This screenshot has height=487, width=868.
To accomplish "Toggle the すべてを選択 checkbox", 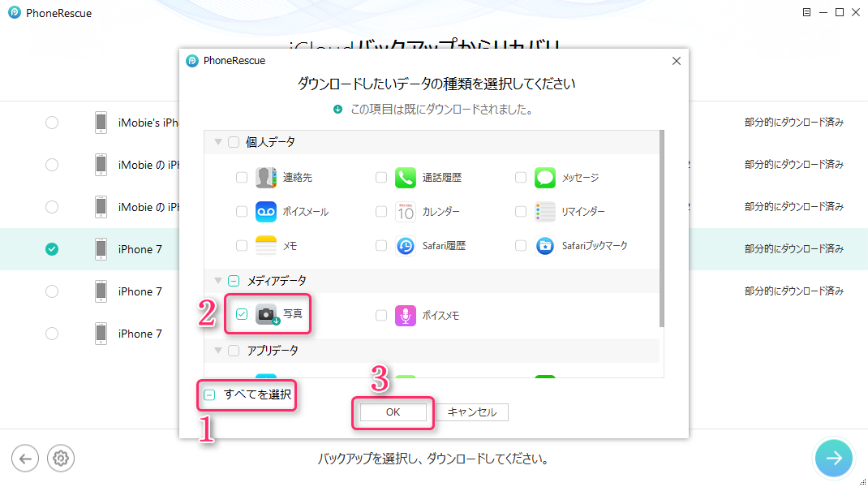I will [x=209, y=395].
